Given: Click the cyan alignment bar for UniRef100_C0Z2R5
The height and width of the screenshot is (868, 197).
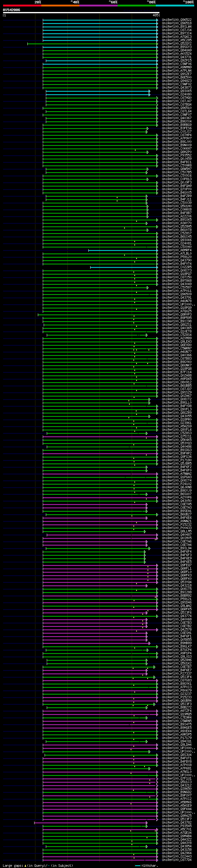Looking at the screenshot, I should coord(124,267).
